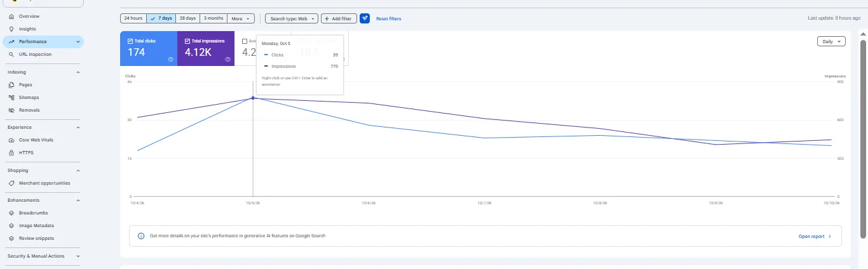Open report for generative AI features
This screenshot has width=868, height=269.
[815, 237]
